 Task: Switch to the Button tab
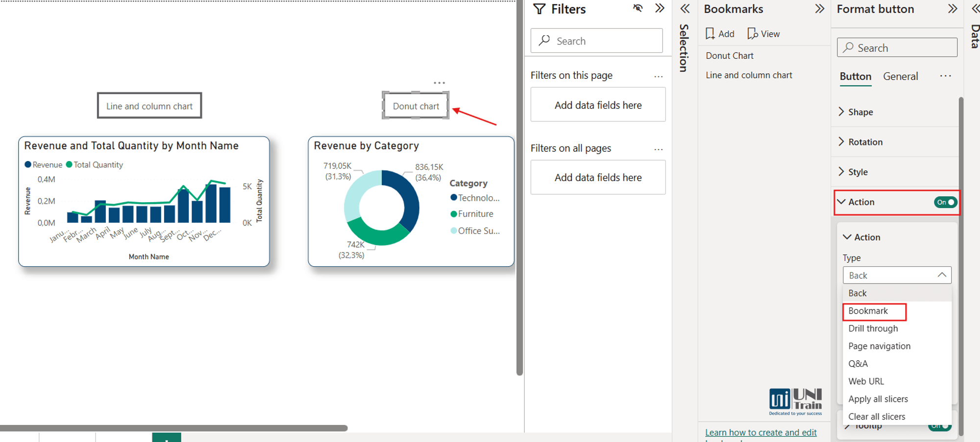pyautogui.click(x=856, y=76)
